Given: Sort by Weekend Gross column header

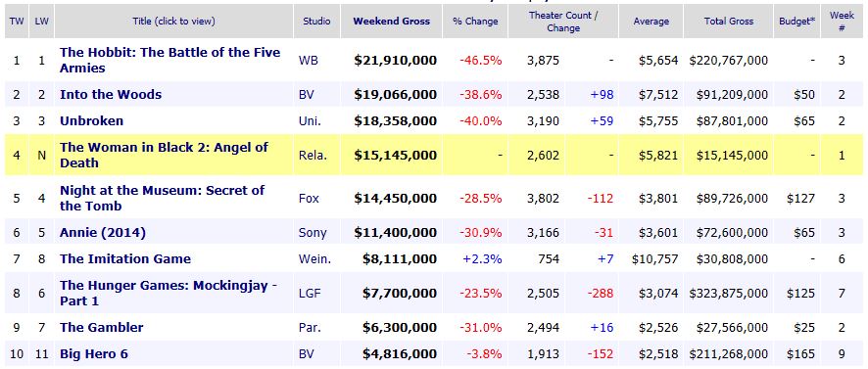Looking at the screenshot, I should pos(391,22).
